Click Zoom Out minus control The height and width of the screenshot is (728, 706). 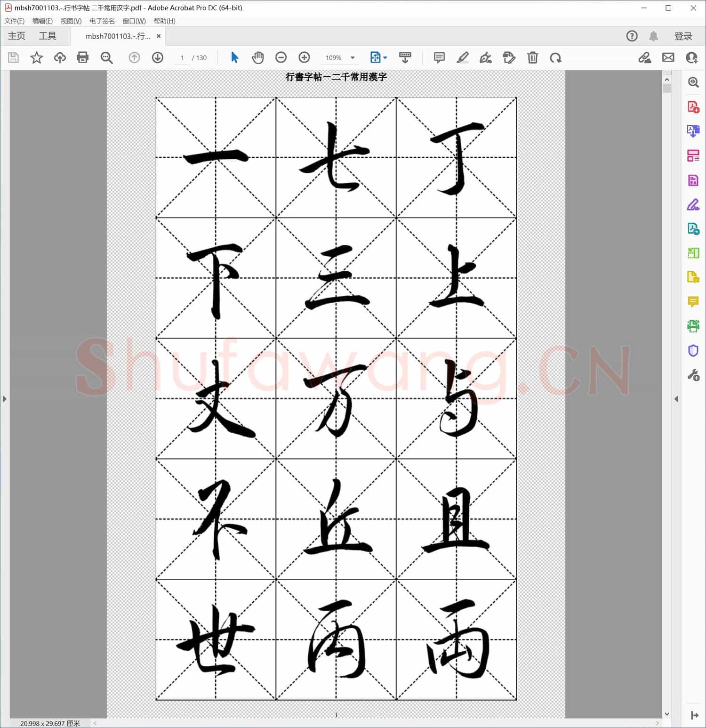pos(281,57)
